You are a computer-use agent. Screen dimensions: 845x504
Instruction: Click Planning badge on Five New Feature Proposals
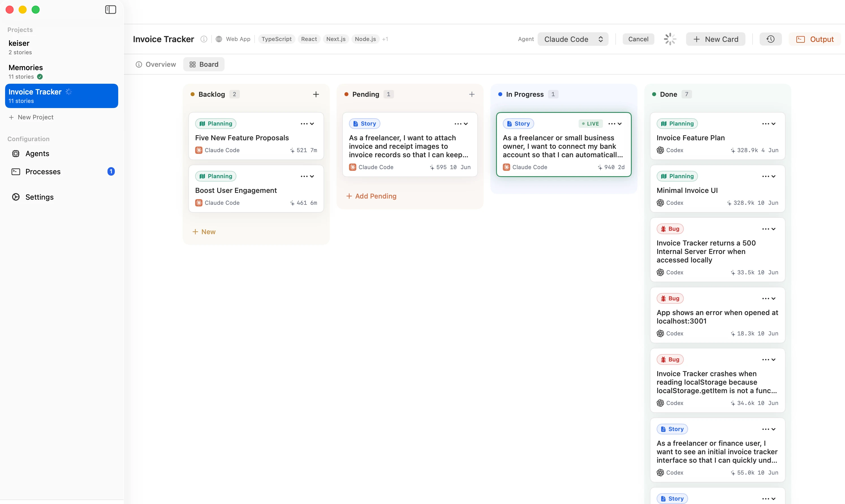pos(215,124)
